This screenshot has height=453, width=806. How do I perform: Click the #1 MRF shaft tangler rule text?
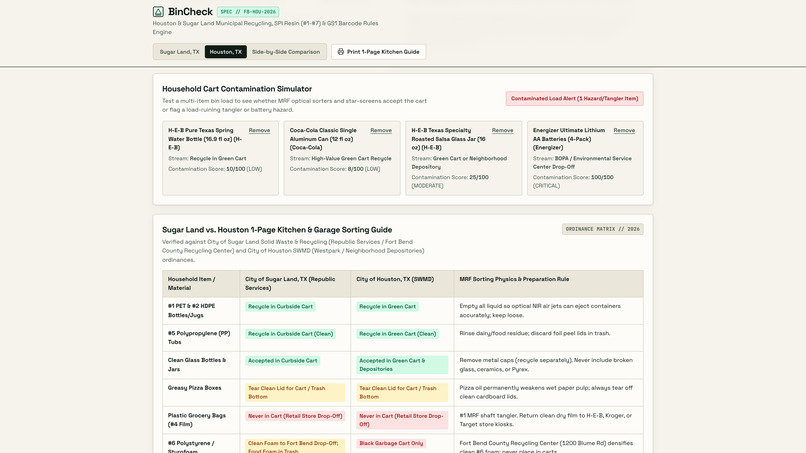[x=546, y=420]
